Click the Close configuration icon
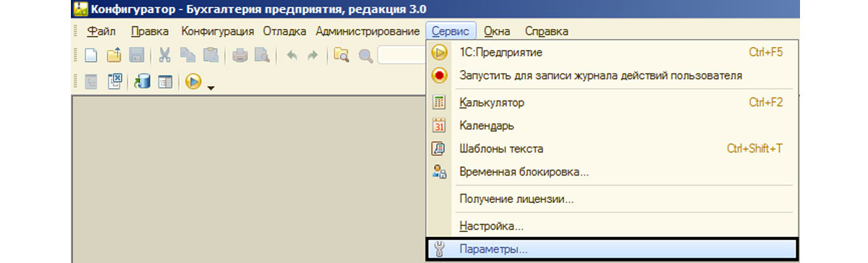 click(x=114, y=82)
